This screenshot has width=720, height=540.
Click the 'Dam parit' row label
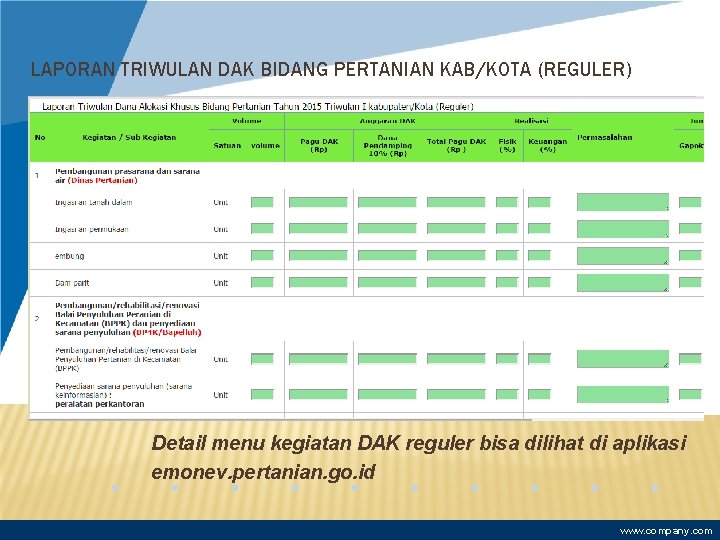(x=72, y=283)
